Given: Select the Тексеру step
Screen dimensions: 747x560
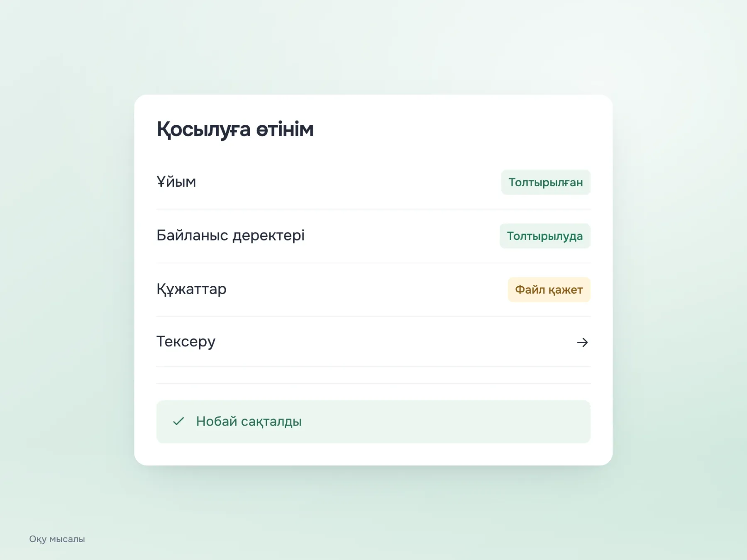Looking at the screenshot, I should 373,342.
